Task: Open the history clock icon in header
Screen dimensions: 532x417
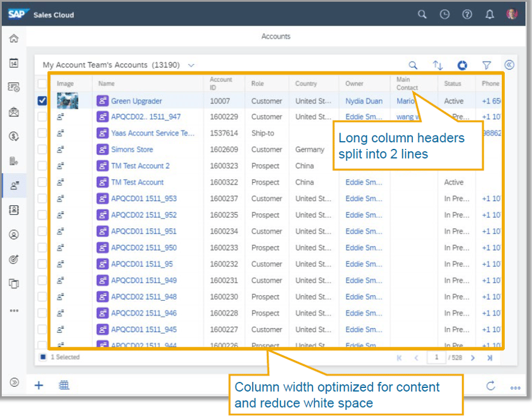Action: click(x=444, y=15)
